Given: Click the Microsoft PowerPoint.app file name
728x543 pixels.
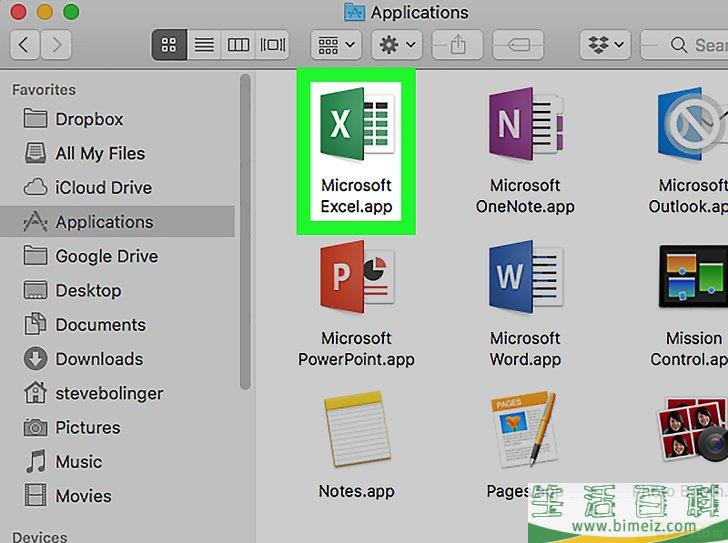Looking at the screenshot, I should 357,349.
